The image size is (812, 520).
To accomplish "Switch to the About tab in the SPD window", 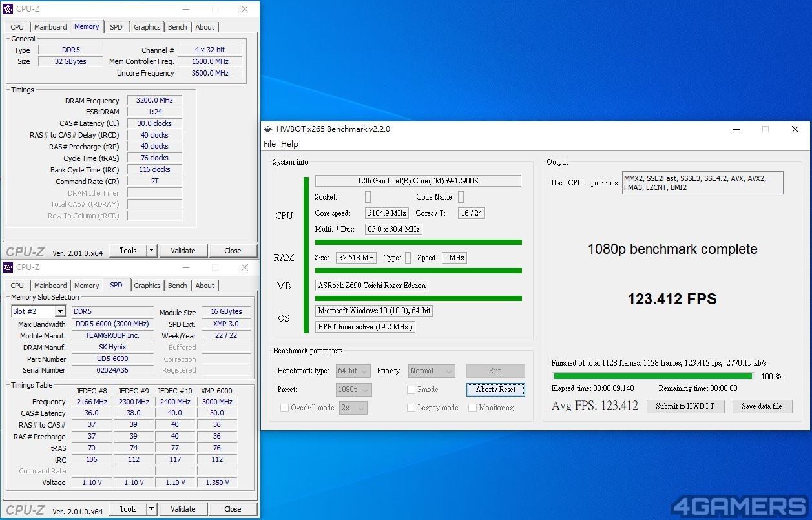I will click(x=205, y=286).
